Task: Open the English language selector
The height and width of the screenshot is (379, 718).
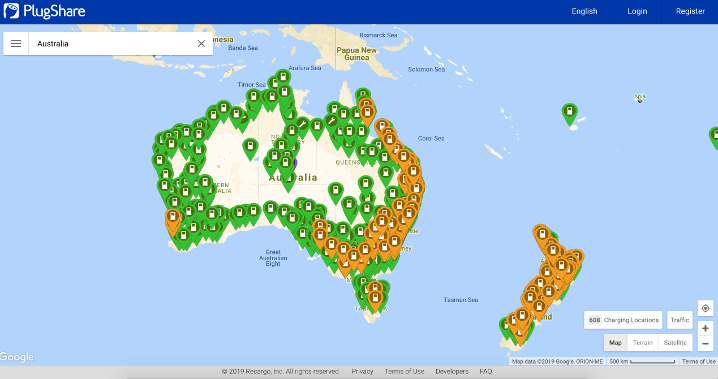Action: [x=584, y=11]
